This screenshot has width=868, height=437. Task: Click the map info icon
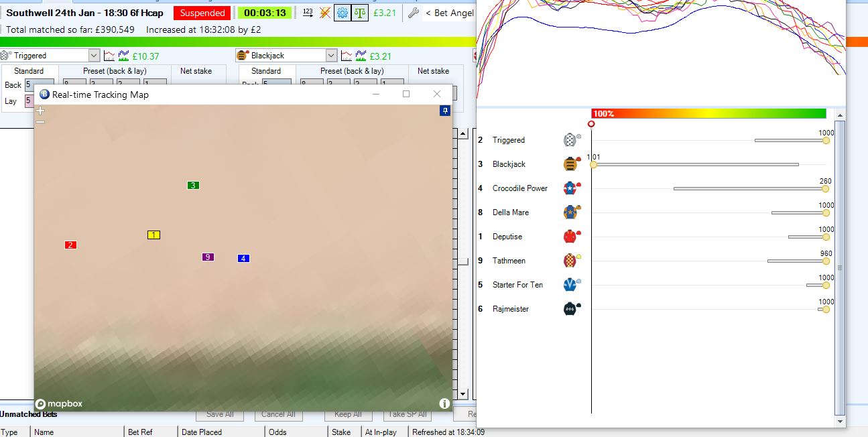(444, 403)
